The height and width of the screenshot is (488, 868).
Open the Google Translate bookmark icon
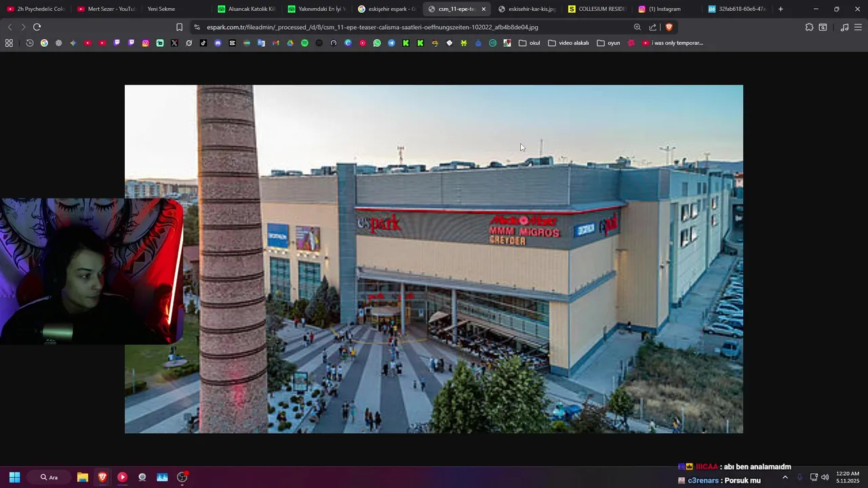(261, 43)
